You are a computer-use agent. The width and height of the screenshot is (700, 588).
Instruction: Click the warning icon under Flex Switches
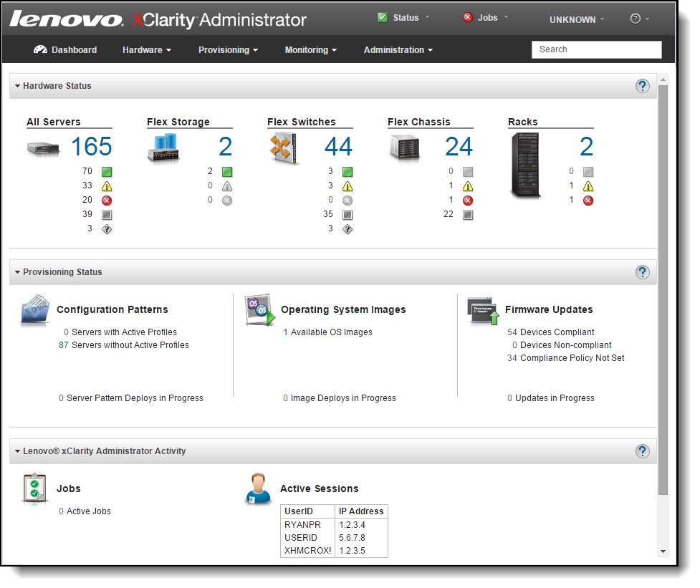coord(347,186)
